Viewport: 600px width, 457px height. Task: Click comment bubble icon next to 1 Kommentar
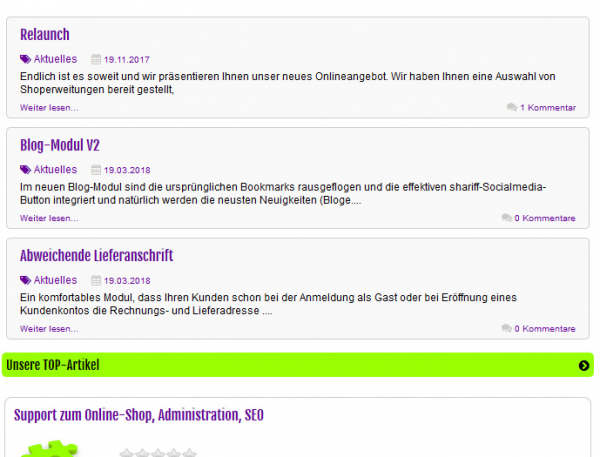512,107
